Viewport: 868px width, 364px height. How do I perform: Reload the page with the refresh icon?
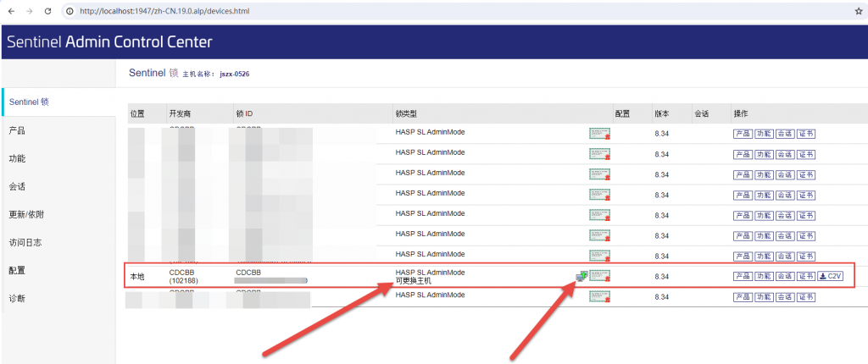(47, 11)
